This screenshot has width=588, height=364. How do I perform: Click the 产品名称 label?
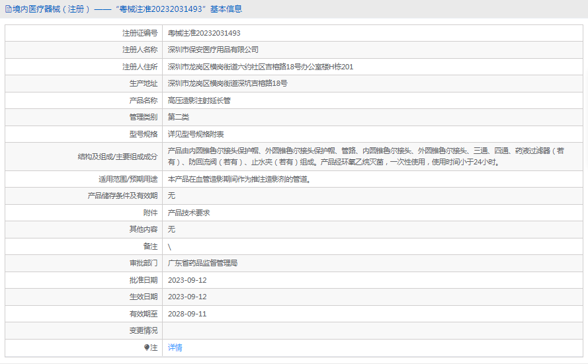point(144,100)
